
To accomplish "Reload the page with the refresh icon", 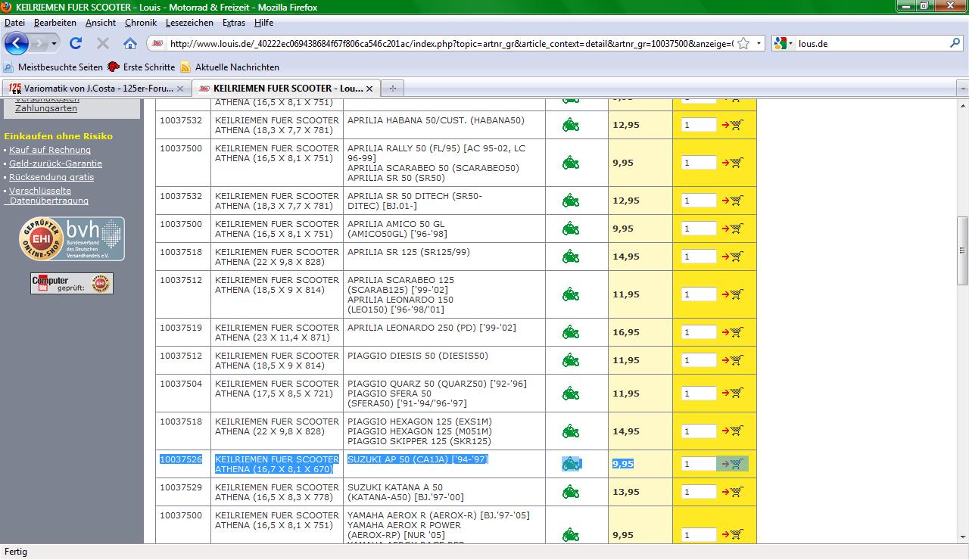I will pyautogui.click(x=76, y=43).
